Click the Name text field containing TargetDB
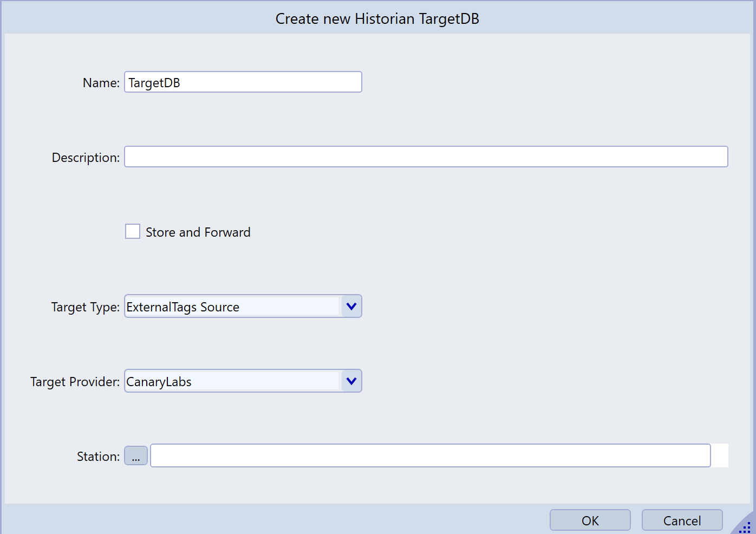The image size is (756, 534). coord(243,82)
